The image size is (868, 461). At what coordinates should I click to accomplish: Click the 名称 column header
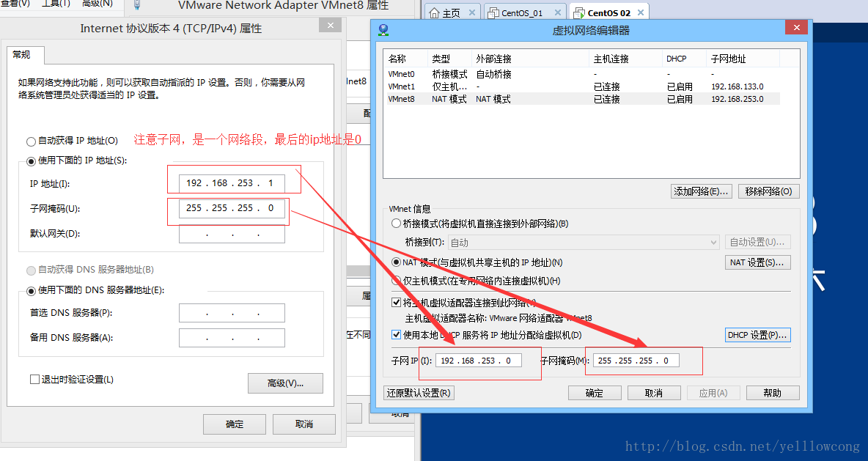coord(405,59)
